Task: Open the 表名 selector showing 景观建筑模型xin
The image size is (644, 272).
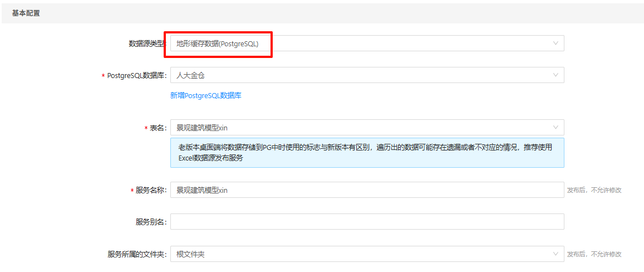Action: coord(362,128)
